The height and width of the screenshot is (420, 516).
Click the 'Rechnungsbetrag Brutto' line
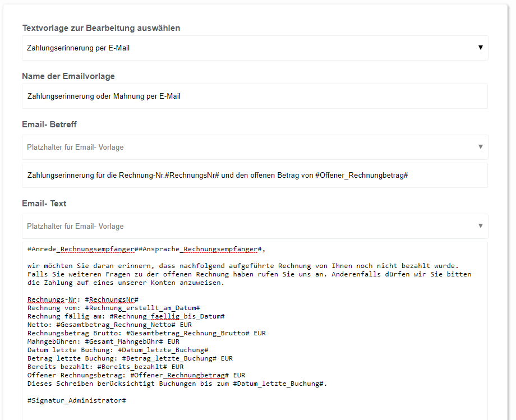click(x=146, y=333)
